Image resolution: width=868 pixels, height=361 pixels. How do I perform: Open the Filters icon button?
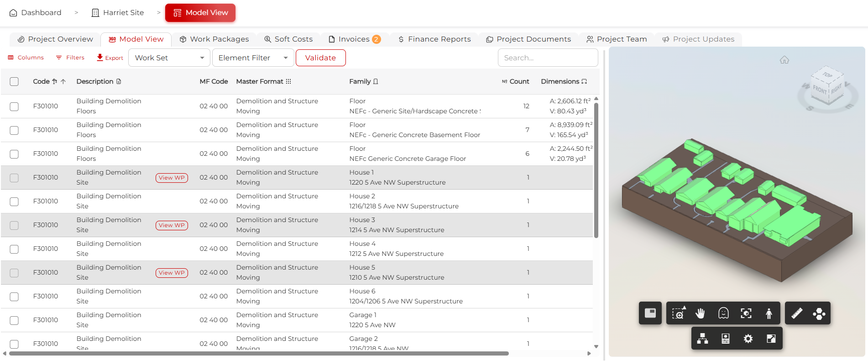point(70,58)
